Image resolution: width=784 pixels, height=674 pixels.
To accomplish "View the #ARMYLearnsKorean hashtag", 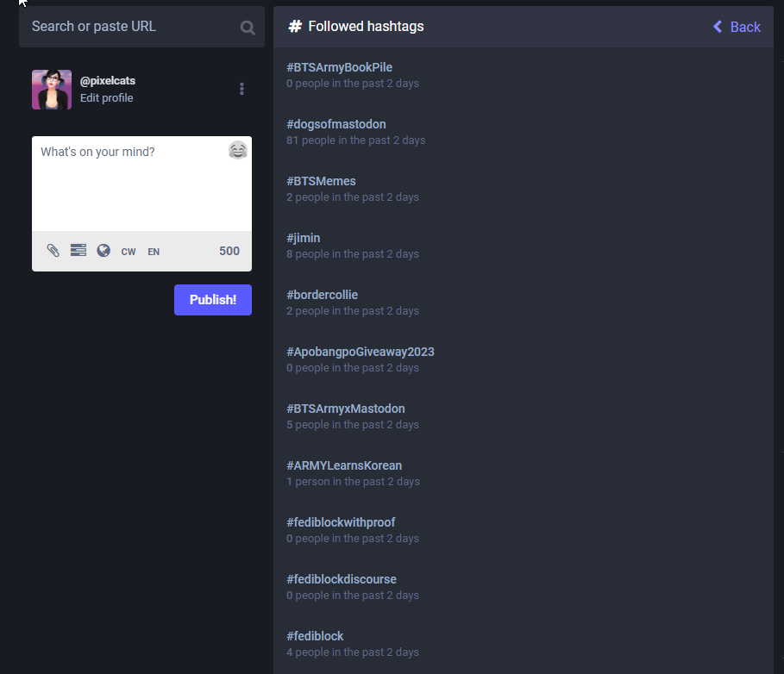I will (344, 465).
